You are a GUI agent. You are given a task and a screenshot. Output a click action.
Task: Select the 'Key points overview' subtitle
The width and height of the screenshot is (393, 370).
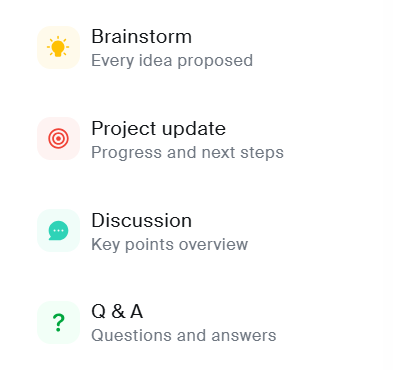click(x=169, y=245)
